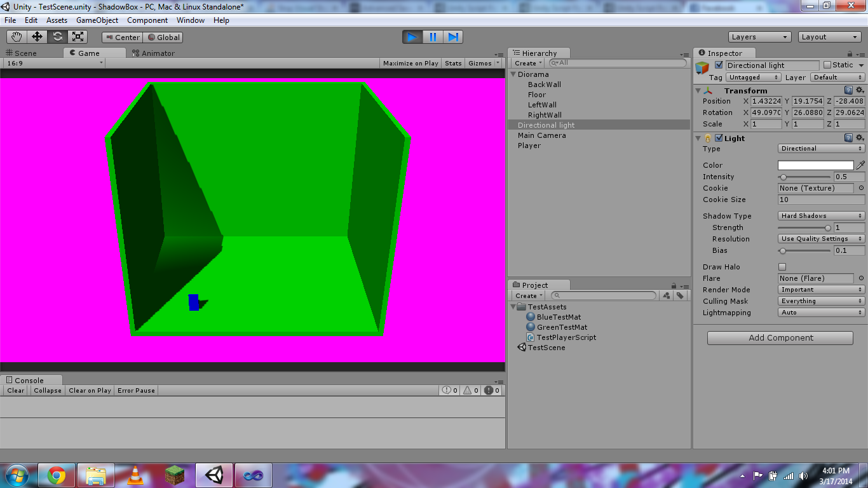Pick Cookie texture via circle selector
Screen dimensions: 868x488
[x=861, y=188]
